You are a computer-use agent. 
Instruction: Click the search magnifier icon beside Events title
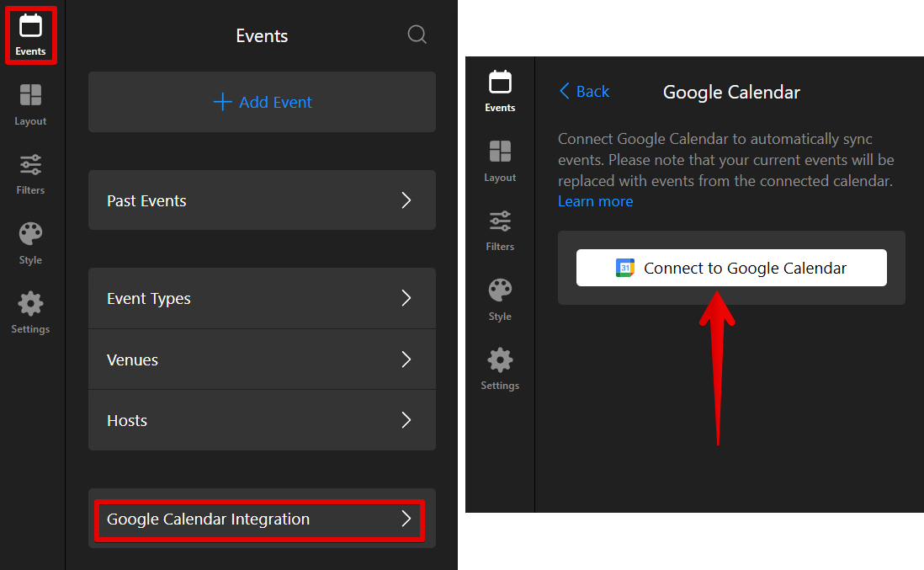[417, 35]
